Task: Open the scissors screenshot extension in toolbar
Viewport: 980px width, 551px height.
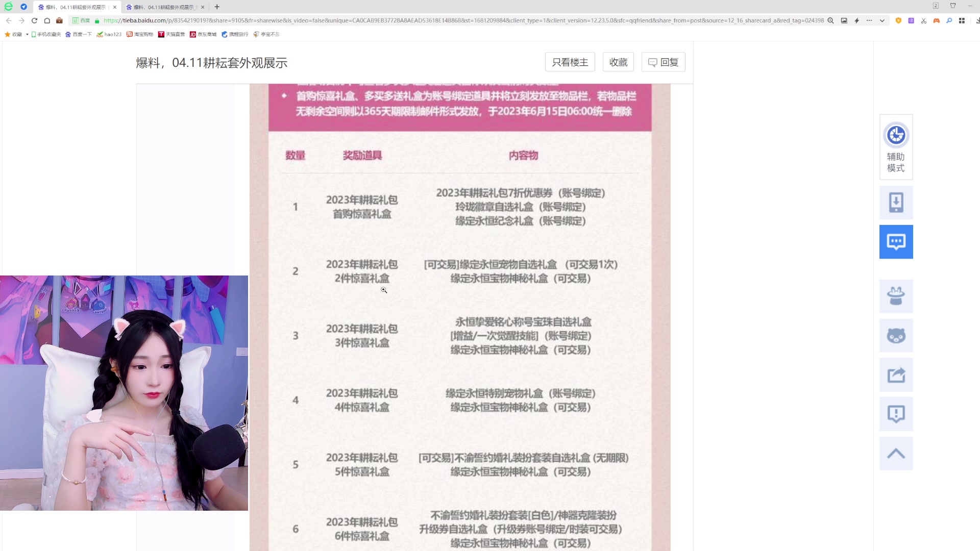Action: [x=923, y=21]
